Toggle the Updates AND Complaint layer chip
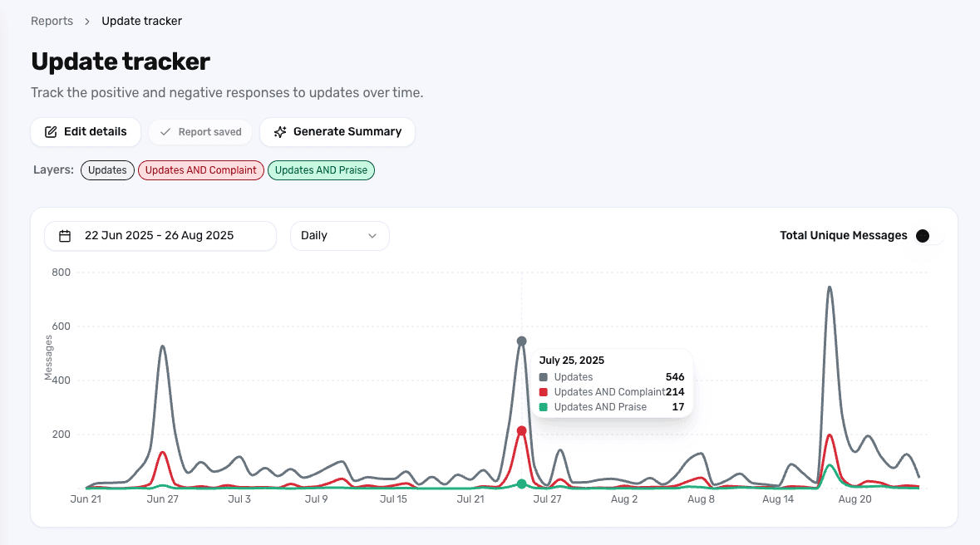 [200, 170]
